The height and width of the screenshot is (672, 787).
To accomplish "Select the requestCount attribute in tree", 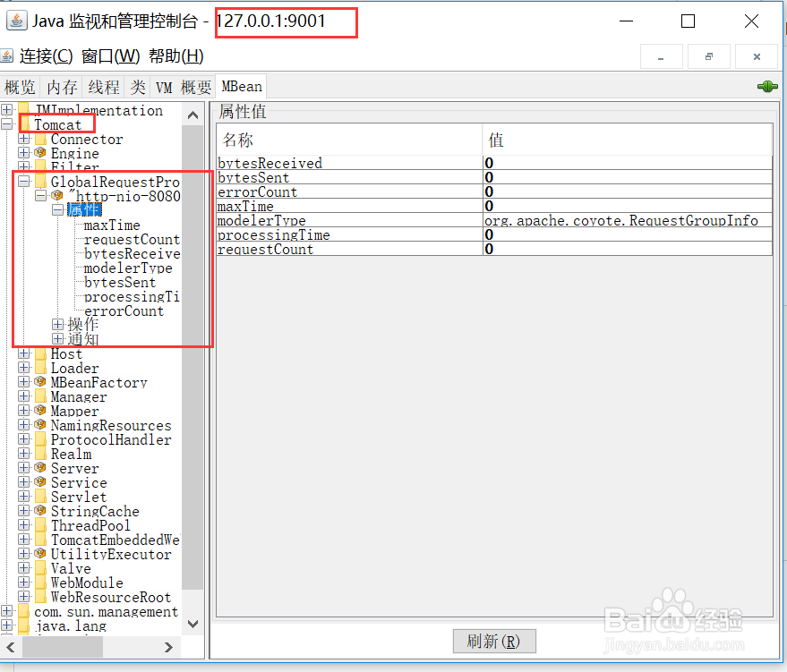I will click(132, 239).
